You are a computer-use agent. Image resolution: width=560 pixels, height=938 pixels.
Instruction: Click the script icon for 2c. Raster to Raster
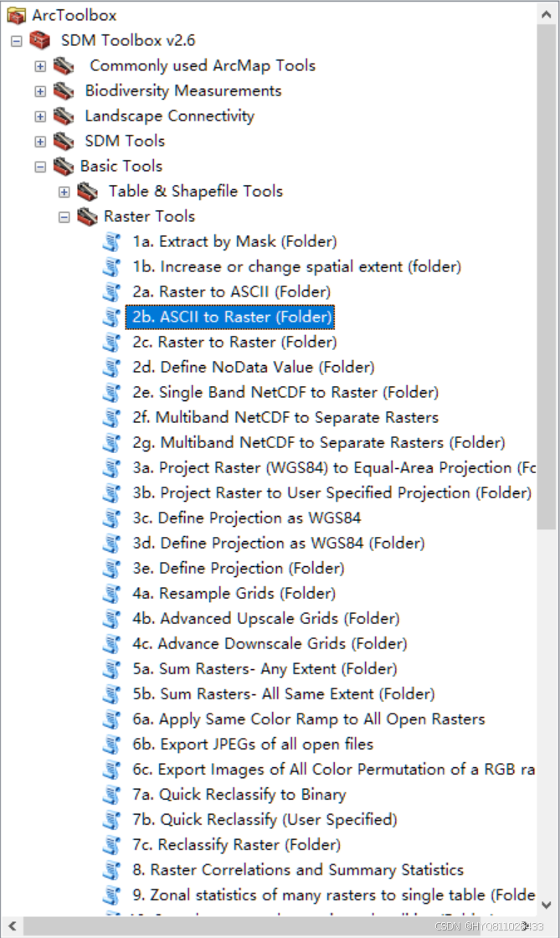coord(112,343)
